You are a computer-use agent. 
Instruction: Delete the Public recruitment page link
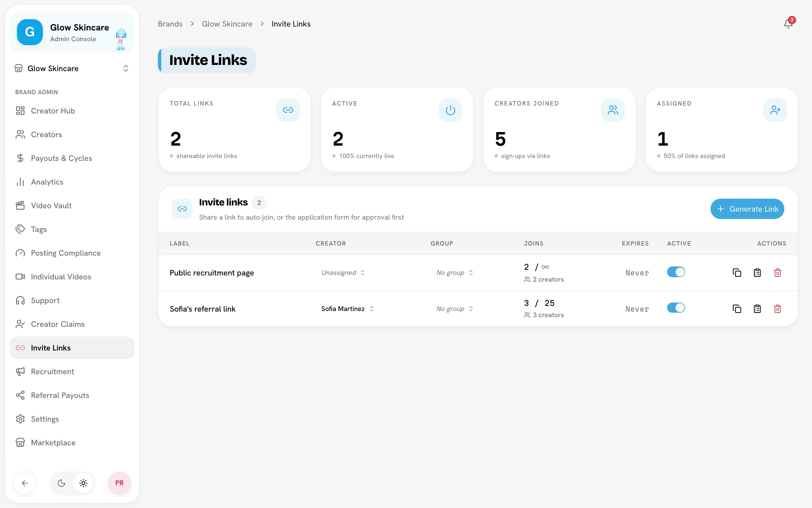[x=777, y=272]
